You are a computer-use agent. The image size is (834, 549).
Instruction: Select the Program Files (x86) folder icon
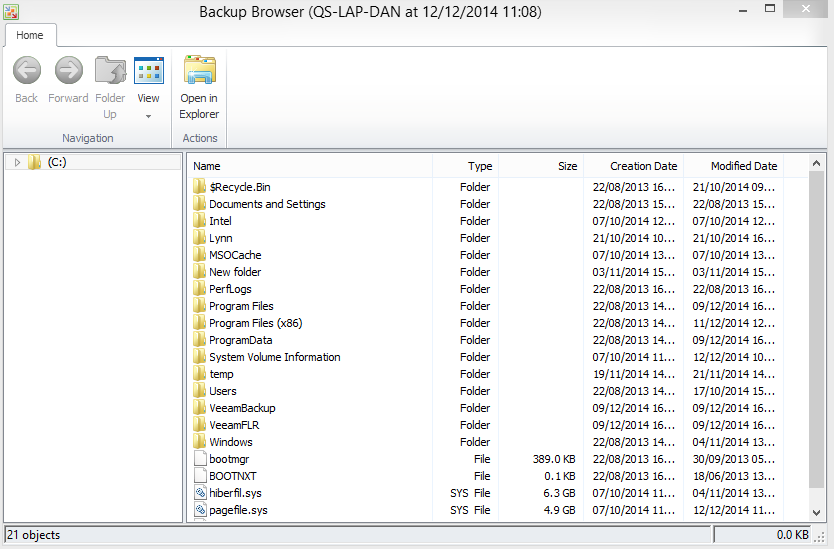pyautogui.click(x=199, y=323)
